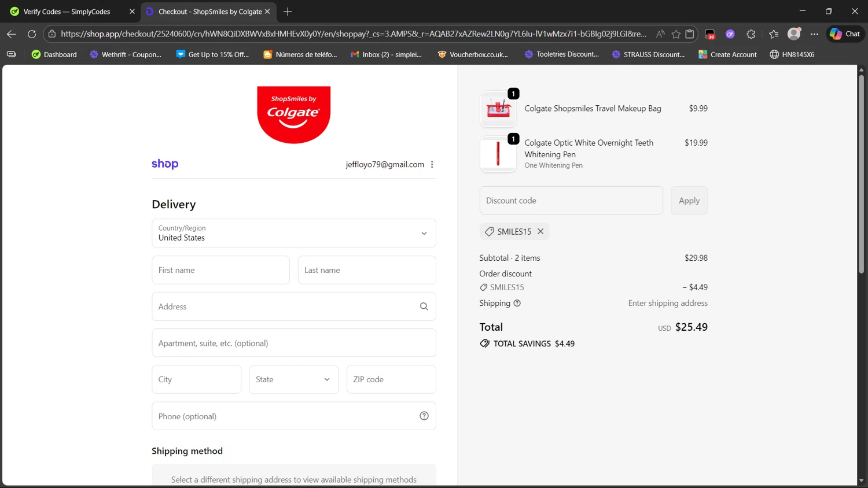
Task: Open Create Account bookmark
Action: click(x=727, y=54)
